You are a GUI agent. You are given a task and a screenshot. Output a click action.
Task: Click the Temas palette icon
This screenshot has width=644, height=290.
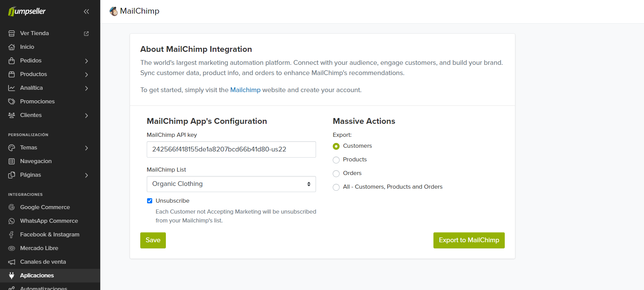[x=12, y=148]
